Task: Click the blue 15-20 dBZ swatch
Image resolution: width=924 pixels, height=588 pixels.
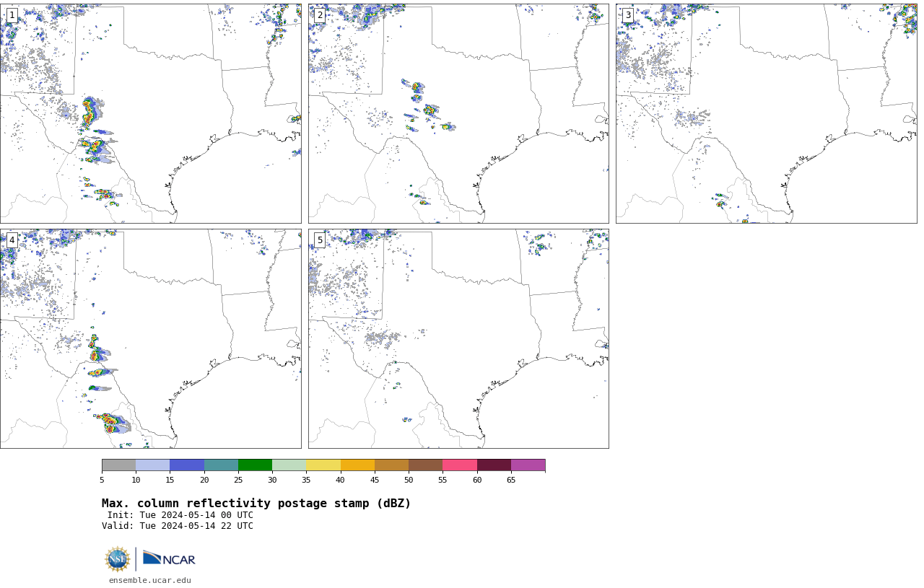Action: coord(187,465)
